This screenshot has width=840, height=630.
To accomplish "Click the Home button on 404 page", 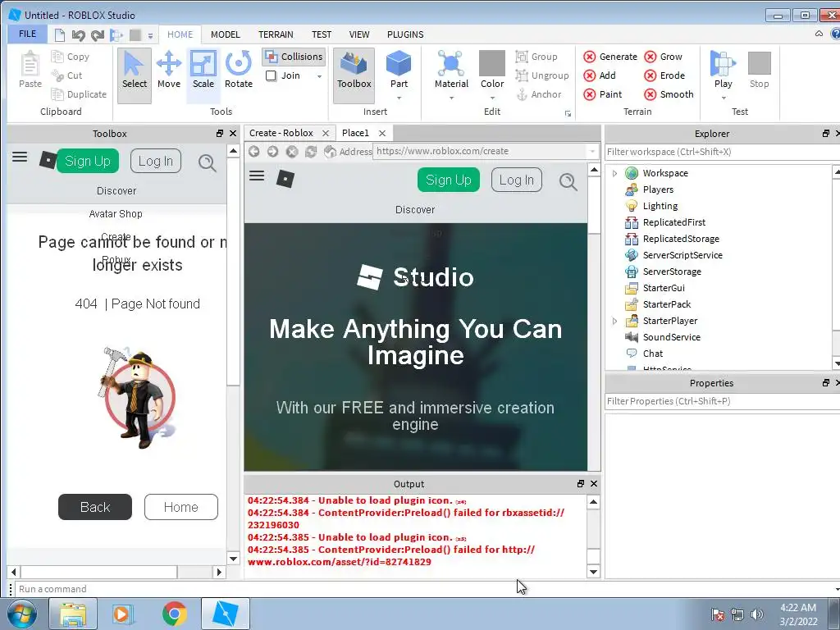I will coord(181,507).
